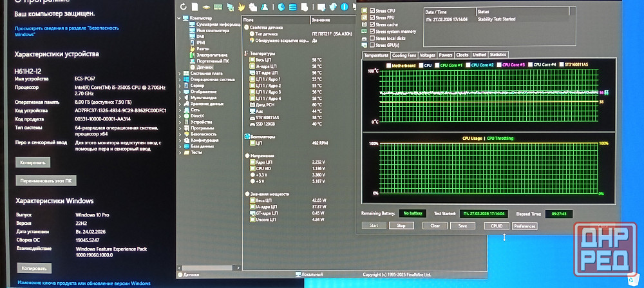644x288 pixels.
Task: Open the Statistics tab
Action: click(498, 55)
